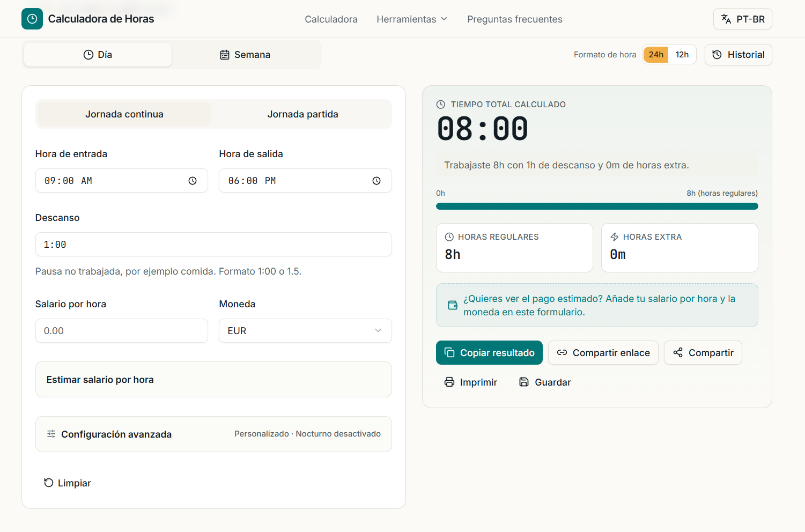Image resolution: width=805 pixels, height=532 pixels.
Task: Switch time format to 24h
Action: point(656,55)
